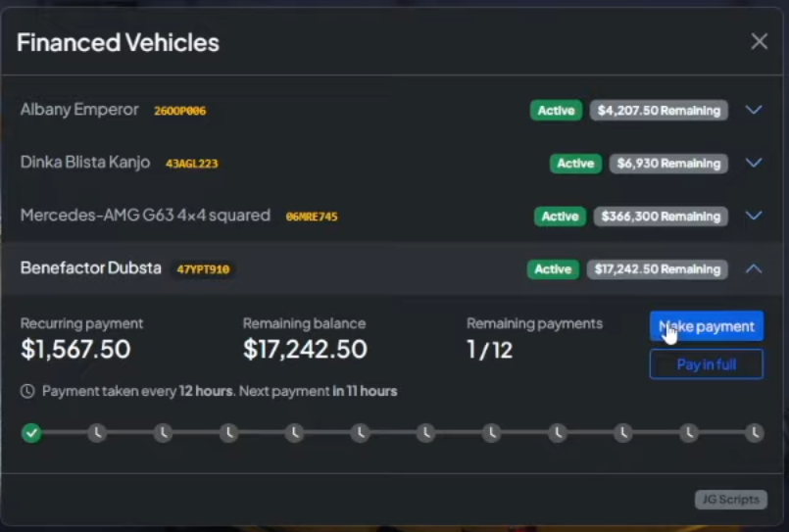Viewport: 789px width, 532px height.
Task: Select the Mercedes-AMG G63 4x4 squared row
Action: pyautogui.click(x=145, y=216)
